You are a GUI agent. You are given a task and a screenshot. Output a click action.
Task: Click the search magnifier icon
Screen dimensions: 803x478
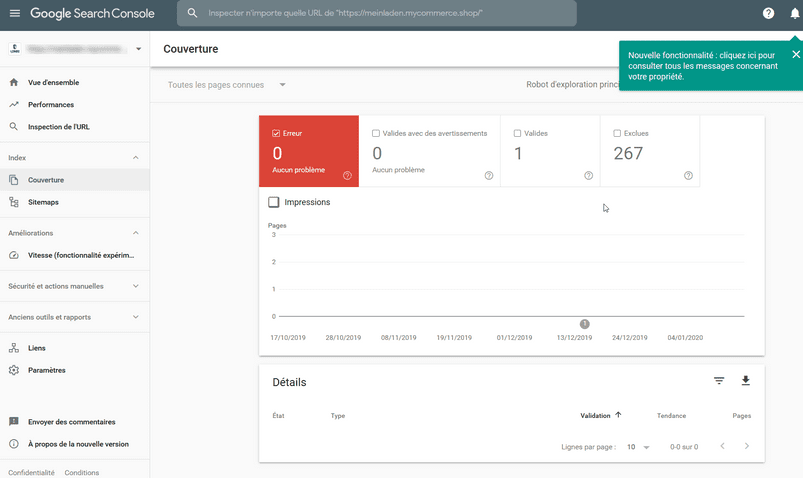coord(192,13)
